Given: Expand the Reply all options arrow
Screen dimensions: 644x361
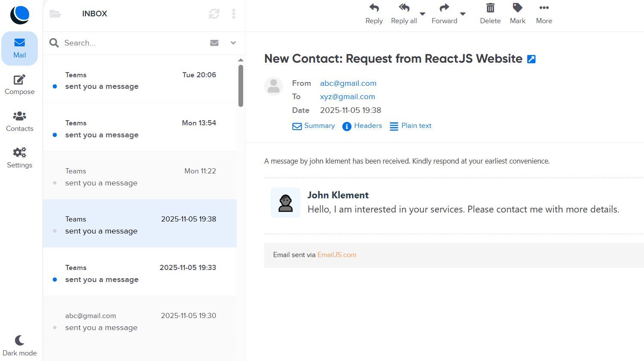Looking at the screenshot, I should (x=422, y=14).
